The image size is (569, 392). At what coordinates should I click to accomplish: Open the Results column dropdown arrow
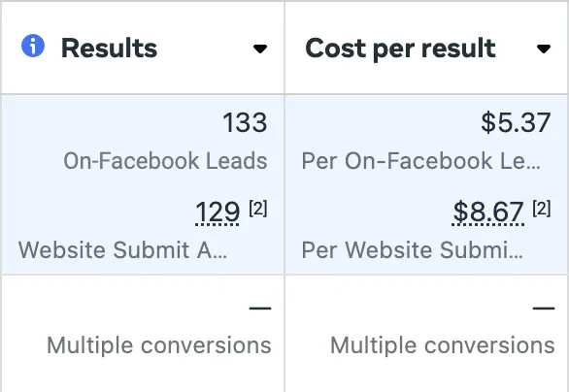260,49
